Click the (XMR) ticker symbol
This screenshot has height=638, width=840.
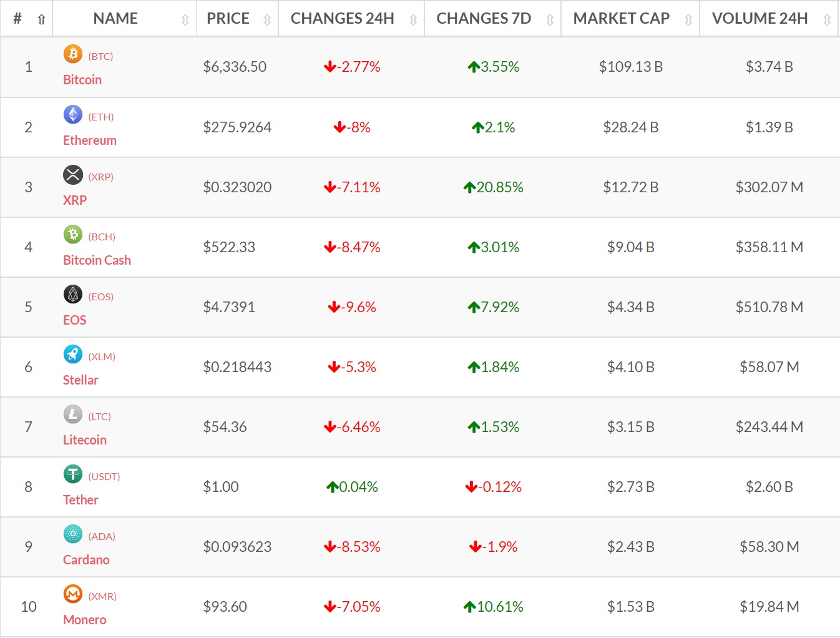pyautogui.click(x=102, y=596)
